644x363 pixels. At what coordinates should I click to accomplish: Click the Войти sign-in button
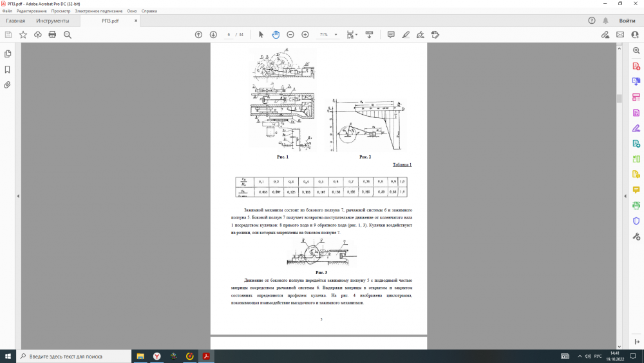coord(627,21)
